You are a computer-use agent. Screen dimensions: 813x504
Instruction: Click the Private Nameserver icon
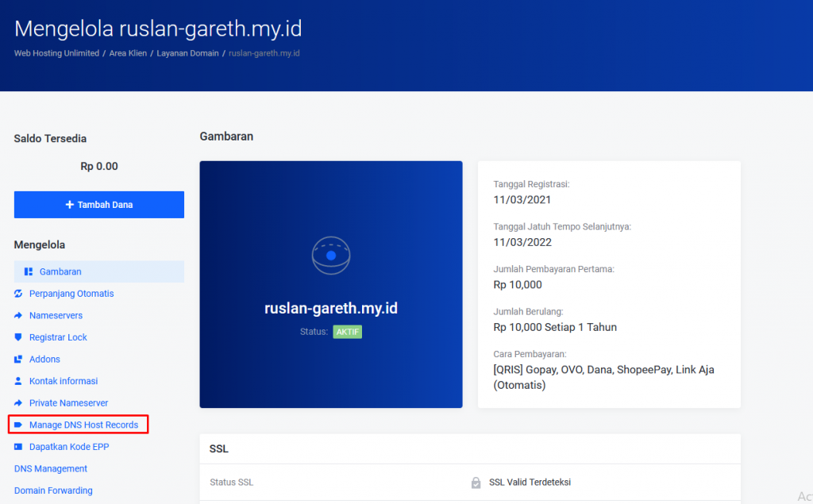tap(17, 402)
